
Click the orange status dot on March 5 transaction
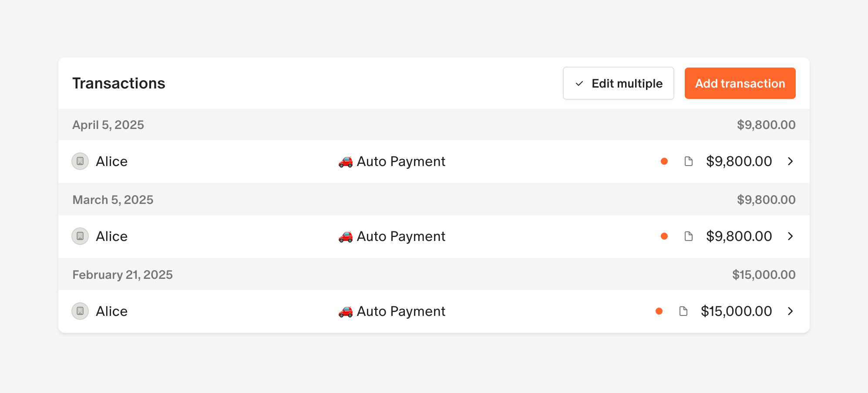pyautogui.click(x=664, y=236)
